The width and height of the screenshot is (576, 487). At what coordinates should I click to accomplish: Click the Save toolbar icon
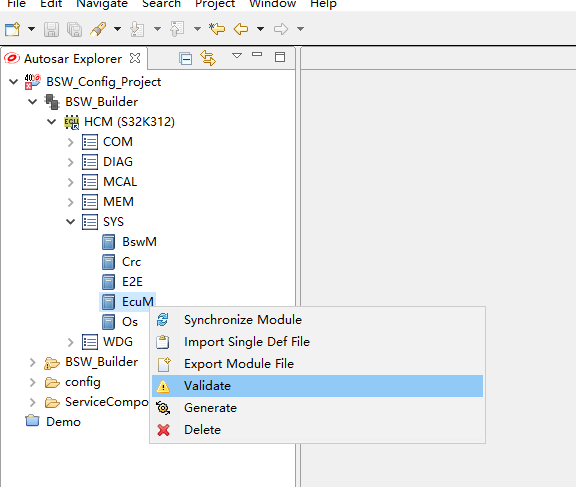51,29
